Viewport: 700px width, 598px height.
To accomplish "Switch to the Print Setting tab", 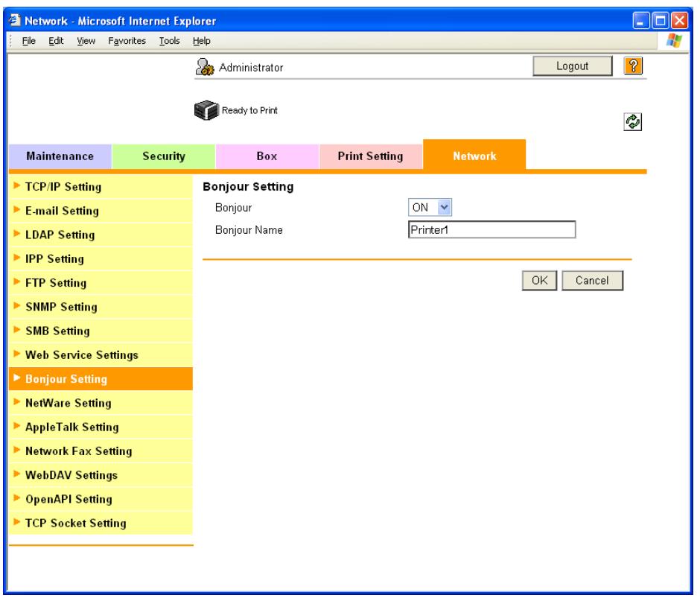I will pos(370,156).
